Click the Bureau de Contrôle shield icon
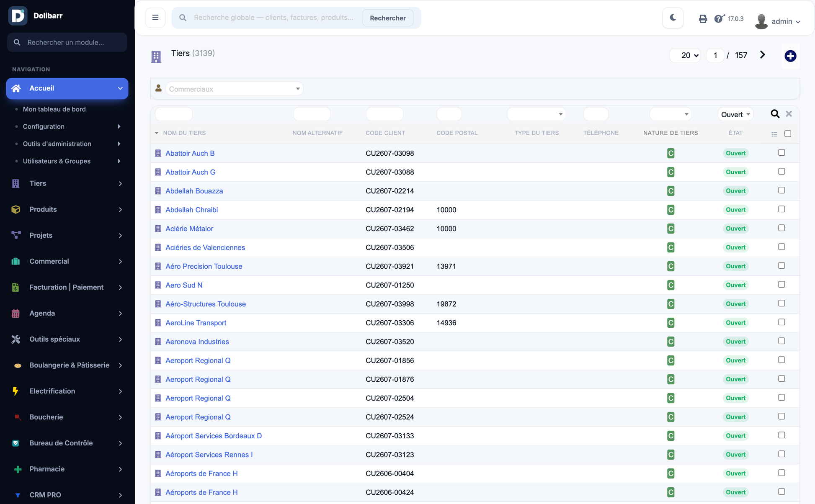Screen dimensions: 815x504 tap(16, 443)
